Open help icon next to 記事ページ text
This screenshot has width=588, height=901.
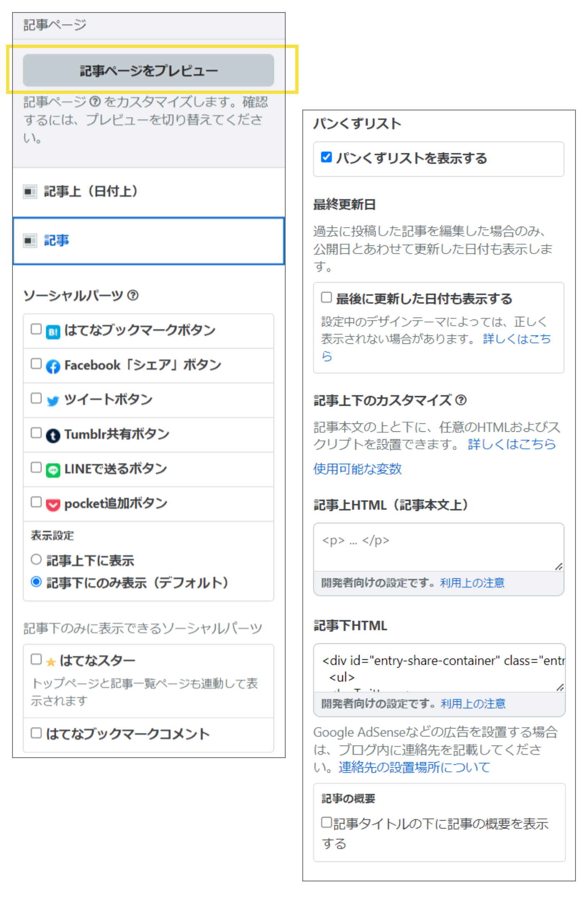pyautogui.click(x=95, y=102)
